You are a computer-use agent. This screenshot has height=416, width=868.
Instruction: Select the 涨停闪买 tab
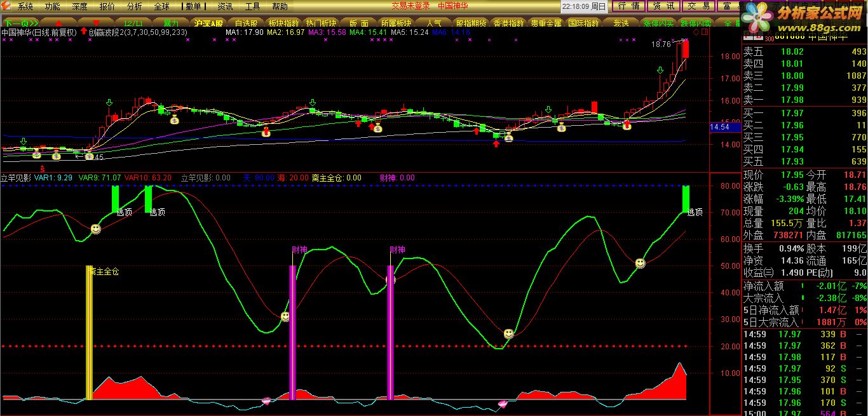(658, 22)
